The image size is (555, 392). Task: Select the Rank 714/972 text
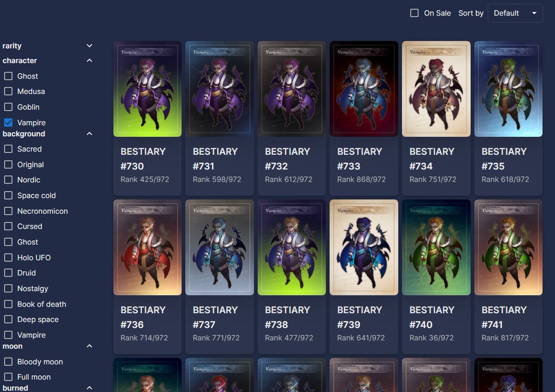click(x=144, y=338)
